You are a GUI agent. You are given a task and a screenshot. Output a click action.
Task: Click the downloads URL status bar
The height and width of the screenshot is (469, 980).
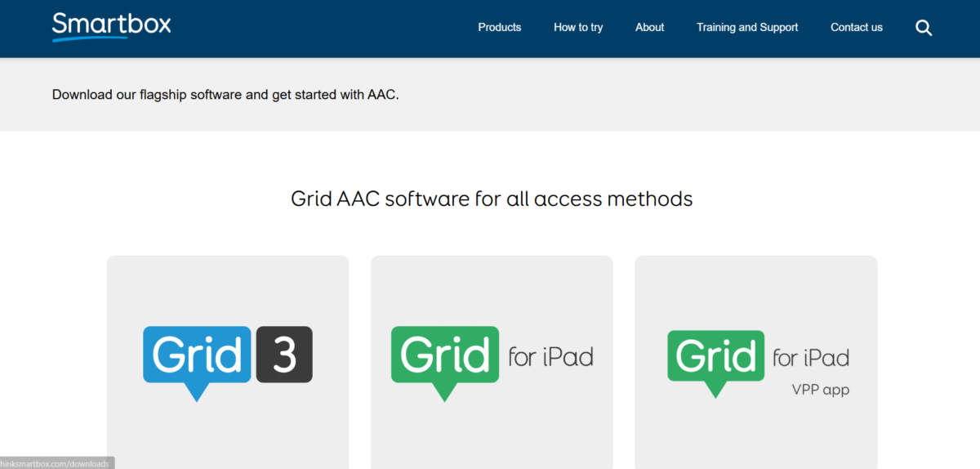pos(56,463)
